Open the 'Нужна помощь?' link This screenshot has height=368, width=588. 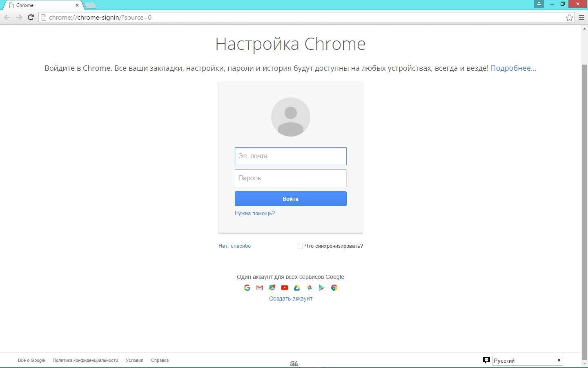pyautogui.click(x=255, y=213)
